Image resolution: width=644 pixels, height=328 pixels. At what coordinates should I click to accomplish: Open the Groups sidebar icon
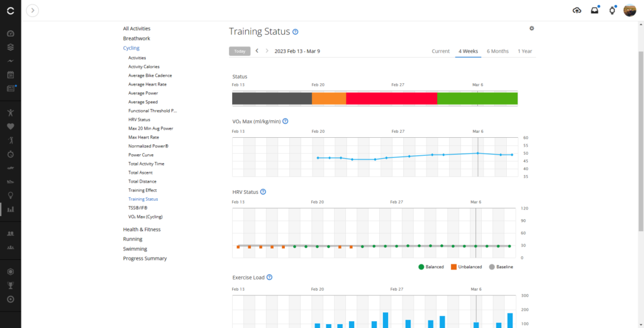(x=11, y=247)
